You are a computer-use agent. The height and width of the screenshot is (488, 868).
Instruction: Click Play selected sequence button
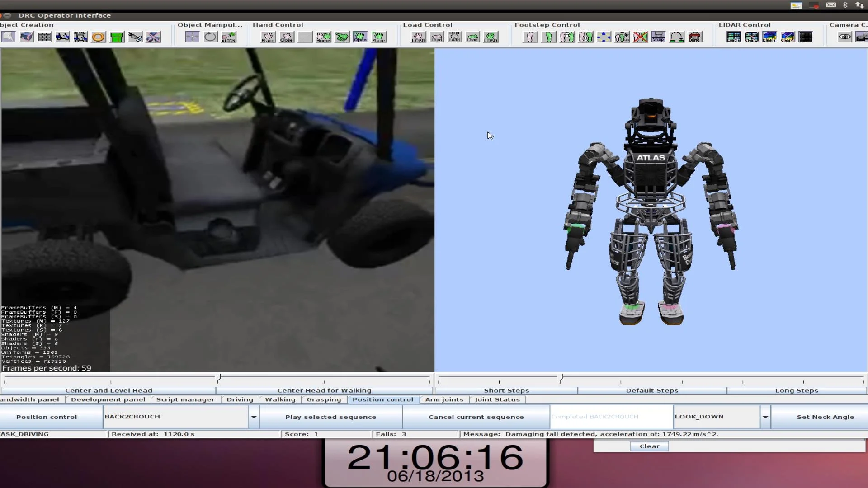pyautogui.click(x=330, y=417)
